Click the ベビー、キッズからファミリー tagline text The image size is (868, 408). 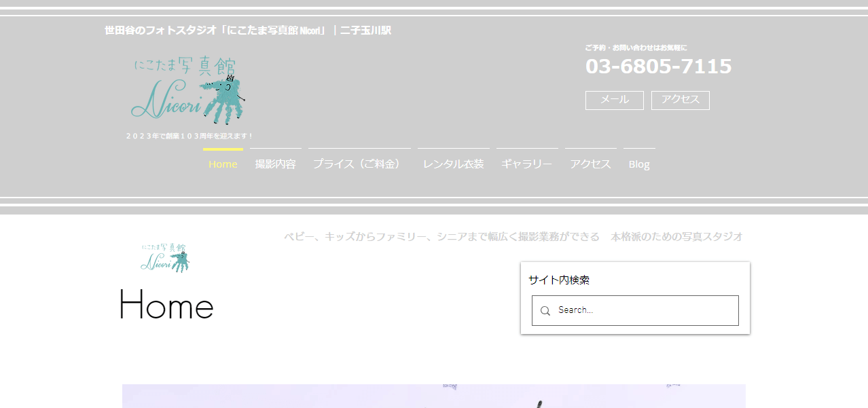(513, 237)
